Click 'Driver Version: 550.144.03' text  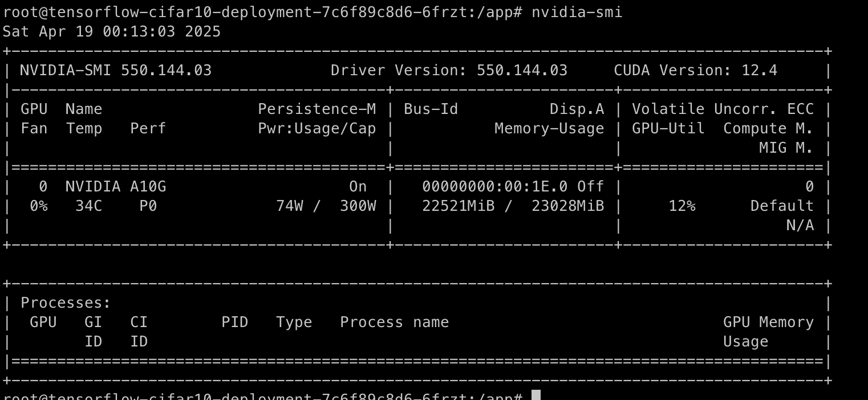tap(449, 71)
